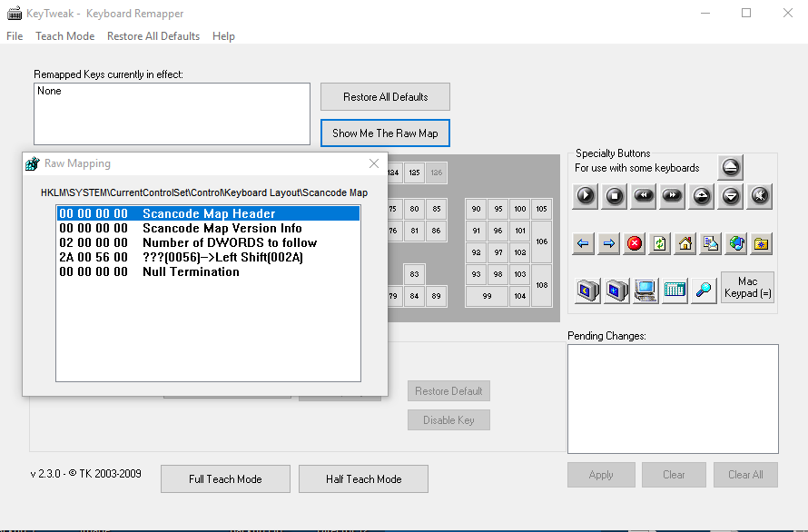Click the Pending Changes list box
This screenshot has width=808, height=532.
pos(673,399)
